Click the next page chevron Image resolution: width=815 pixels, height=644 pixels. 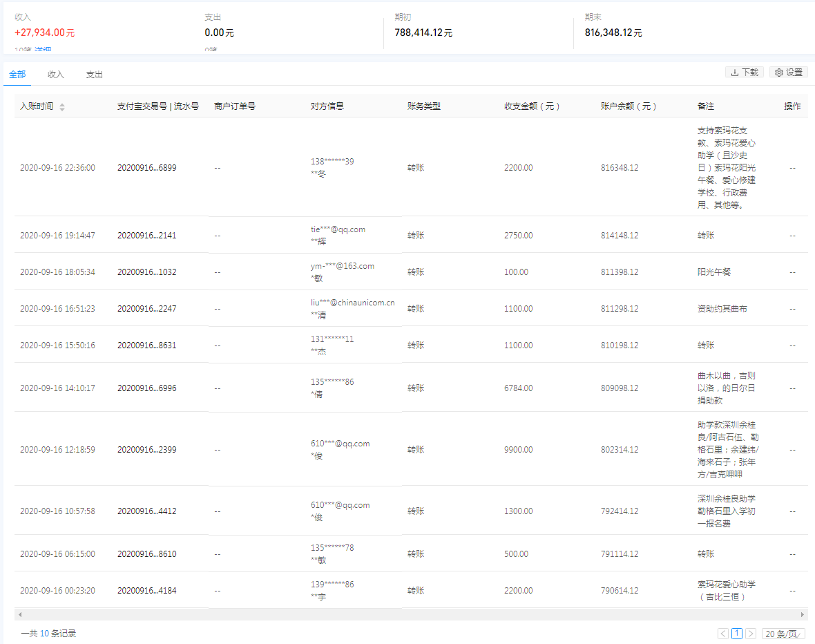tap(752, 634)
